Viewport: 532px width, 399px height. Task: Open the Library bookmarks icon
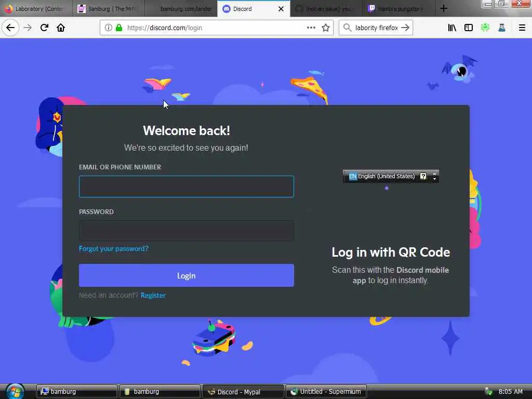[452, 28]
